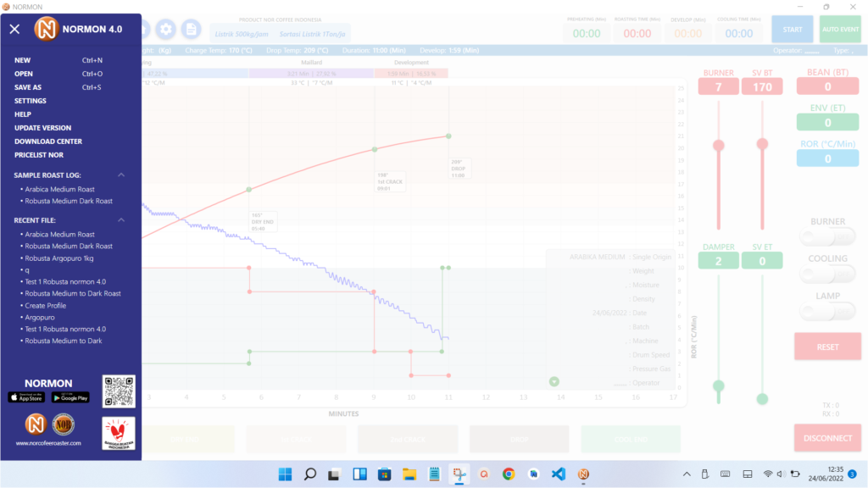Open HELP from the side menu
Image resolution: width=868 pixels, height=488 pixels.
23,114
